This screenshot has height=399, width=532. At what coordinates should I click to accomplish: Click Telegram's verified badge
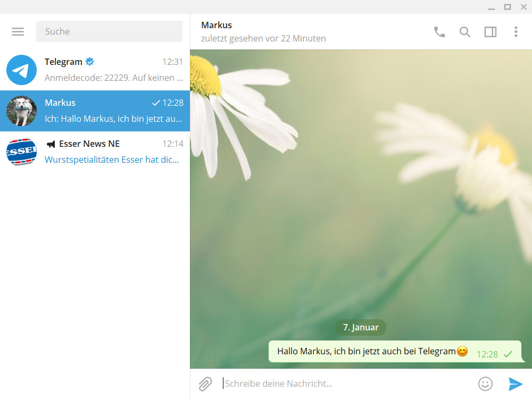[x=89, y=61]
